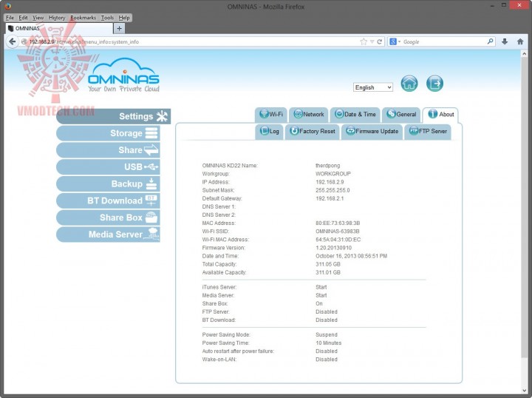Click the Power Saving Time 10 Minutes

[x=328, y=343]
